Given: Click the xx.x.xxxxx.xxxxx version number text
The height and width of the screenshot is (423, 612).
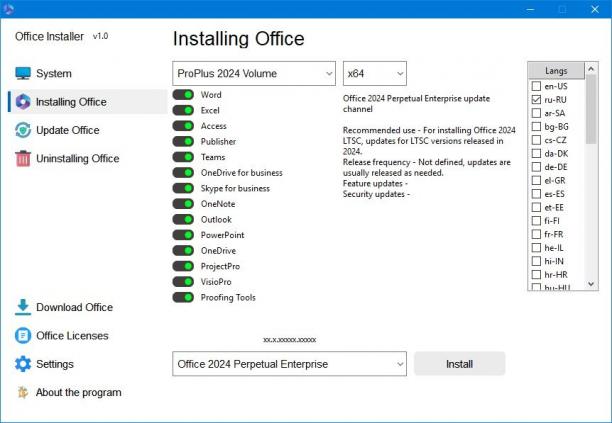Looking at the screenshot, I should tap(290, 340).
